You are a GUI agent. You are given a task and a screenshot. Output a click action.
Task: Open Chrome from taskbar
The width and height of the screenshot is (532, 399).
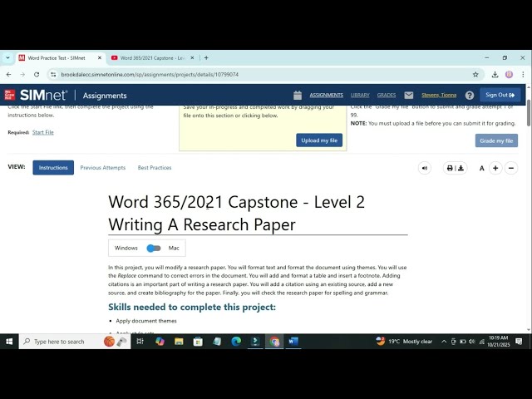274,342
